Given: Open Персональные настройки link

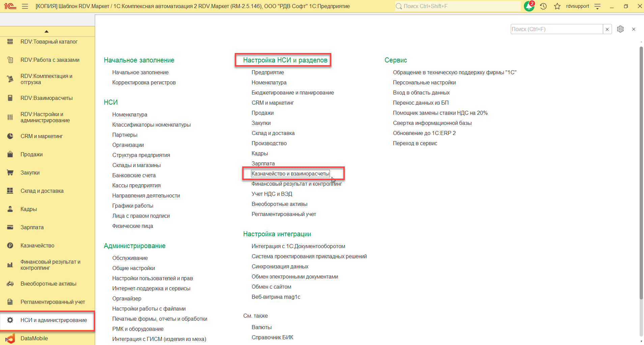Looking at the screenshot, I should coord(424,82).
